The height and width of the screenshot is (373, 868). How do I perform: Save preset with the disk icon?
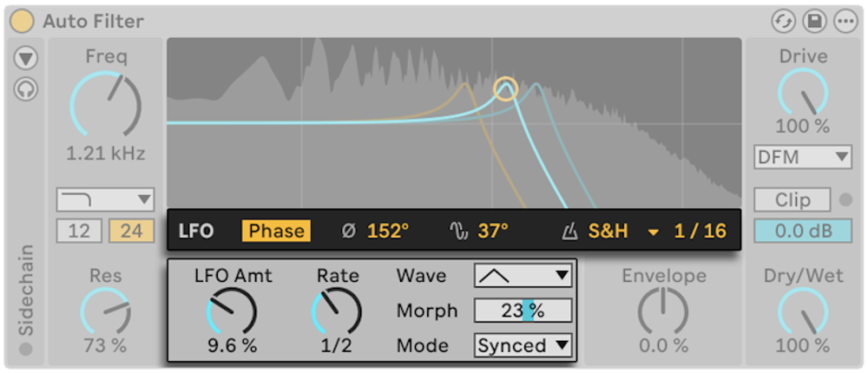(x=814, y=22)
